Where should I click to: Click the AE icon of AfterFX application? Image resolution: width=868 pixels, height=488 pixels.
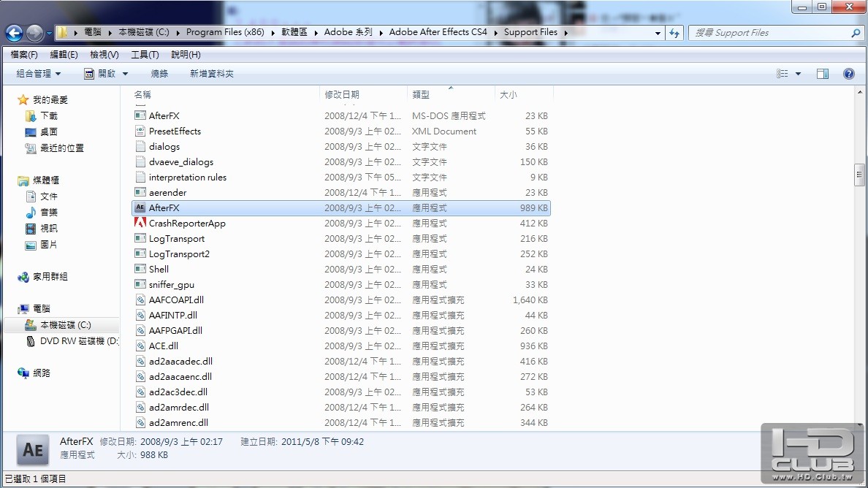140,207
